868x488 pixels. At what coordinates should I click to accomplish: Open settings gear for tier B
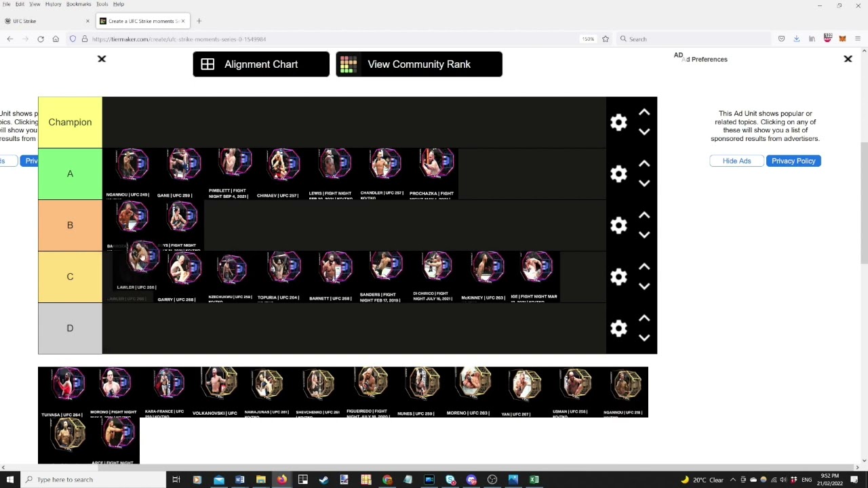tap(618, 226)
